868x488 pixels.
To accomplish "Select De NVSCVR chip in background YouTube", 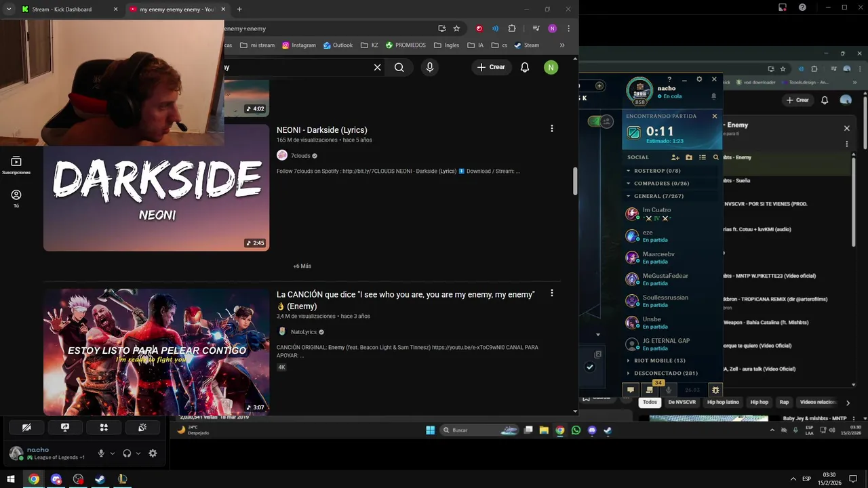I will 682,402.
